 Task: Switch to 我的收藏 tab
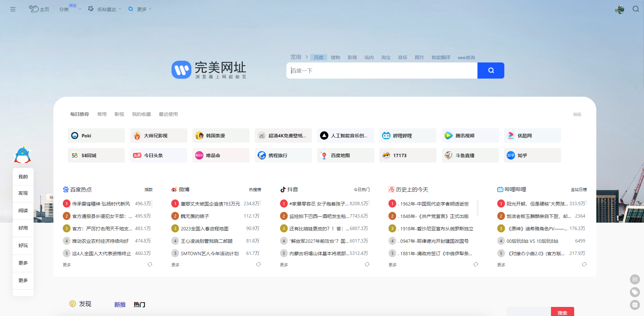point(141,114)
